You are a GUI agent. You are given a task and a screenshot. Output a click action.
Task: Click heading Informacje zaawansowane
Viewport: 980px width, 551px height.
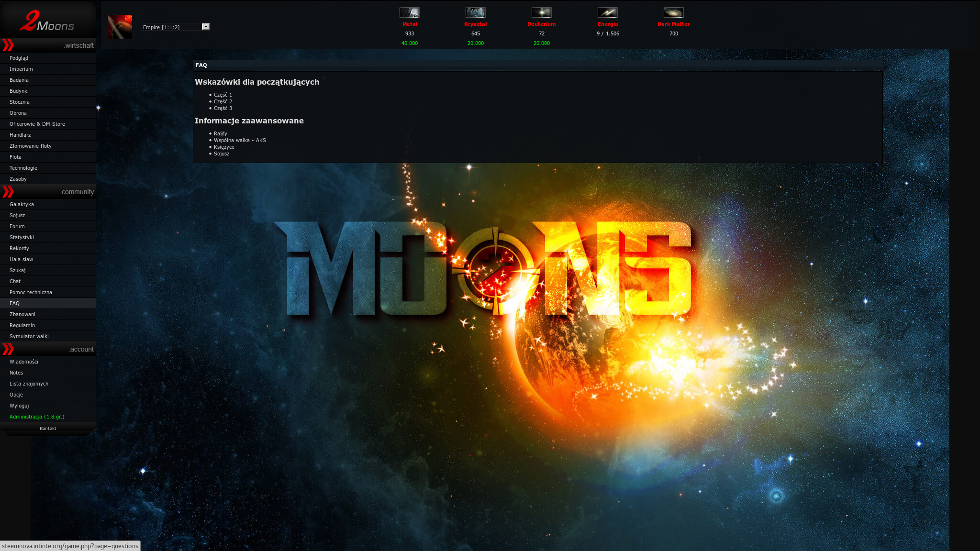pyautogui.click(x=249, y=121)
